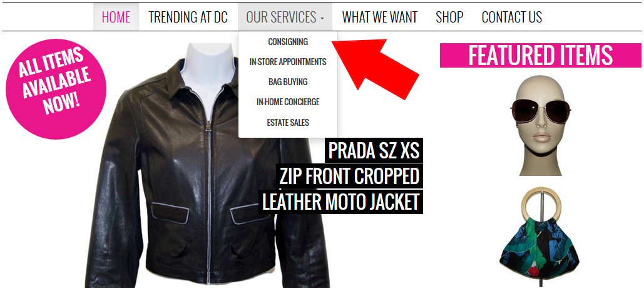Click the caret next to OUR SERVICES
644x288 pixels.
click(x=322, y=19)
